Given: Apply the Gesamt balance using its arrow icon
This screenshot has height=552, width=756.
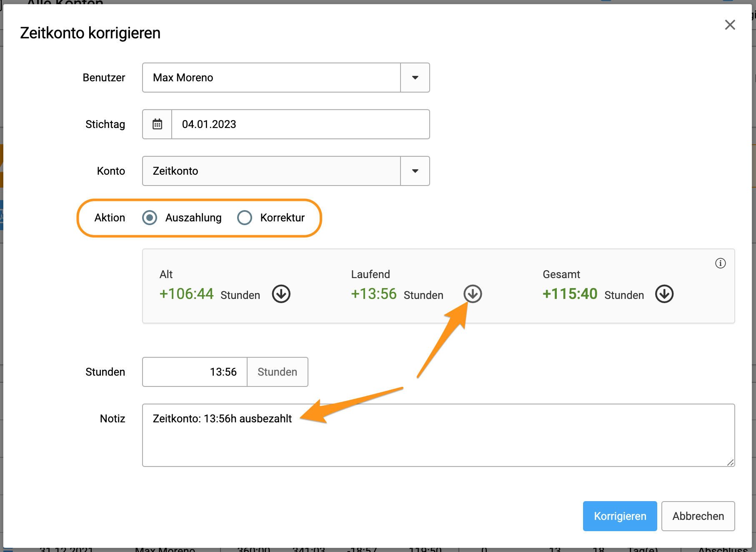Looking at the screenshot, I should (664, 294).
